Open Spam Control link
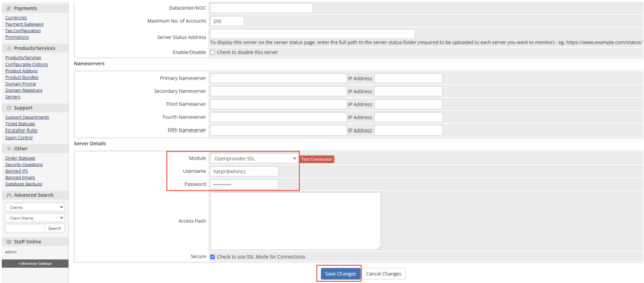The height and width of the screenshot is (283, 644). pyautogui.click(x=19, y=138)
